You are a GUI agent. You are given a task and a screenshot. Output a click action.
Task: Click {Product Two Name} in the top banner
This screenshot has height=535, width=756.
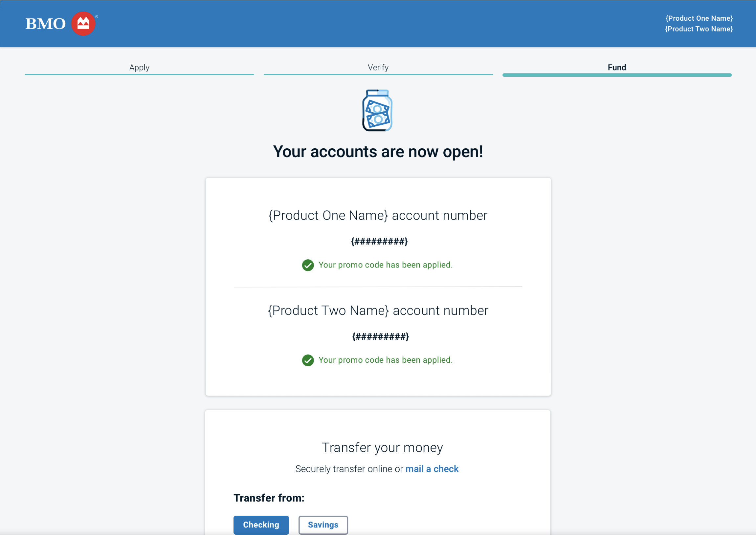(699, 29)
